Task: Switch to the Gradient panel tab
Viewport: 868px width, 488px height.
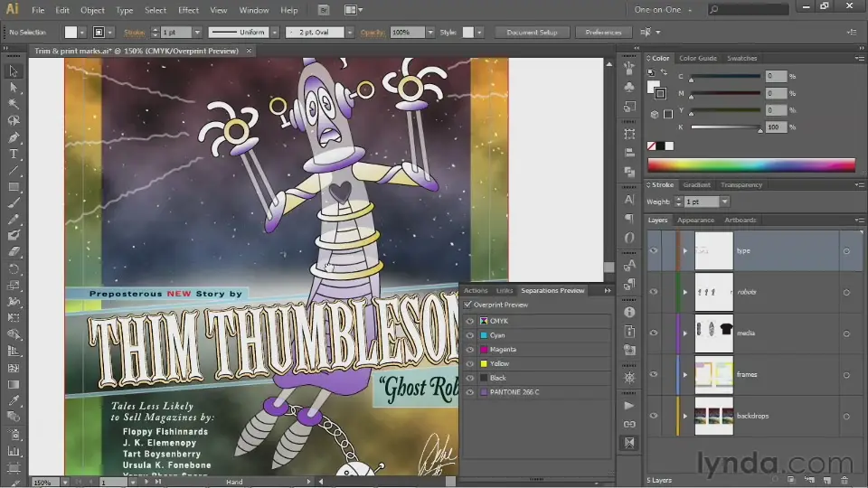Action: 696,184
